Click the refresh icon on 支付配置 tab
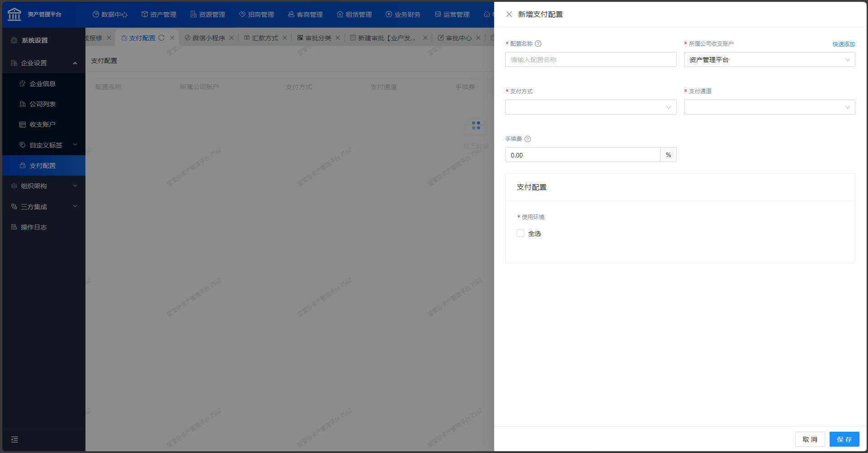Viewport: 868px width, 453px height. point(161,38)
